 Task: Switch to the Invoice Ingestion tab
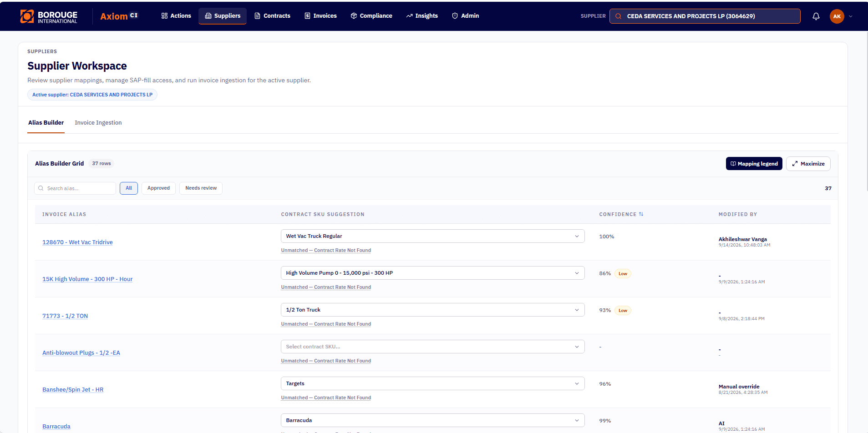coord(98,123)
